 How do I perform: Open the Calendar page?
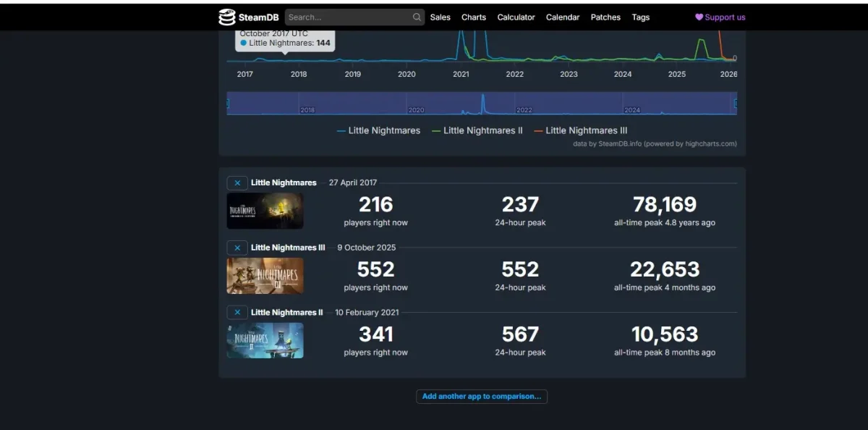[x=562, y=17]
